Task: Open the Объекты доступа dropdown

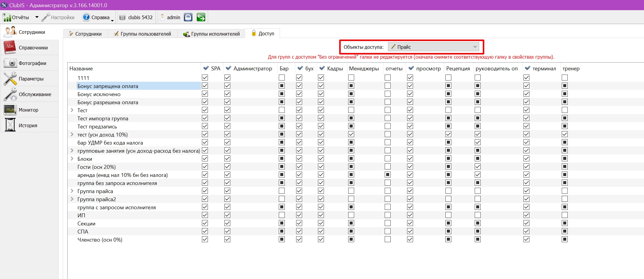Action: tap(433, 47)
